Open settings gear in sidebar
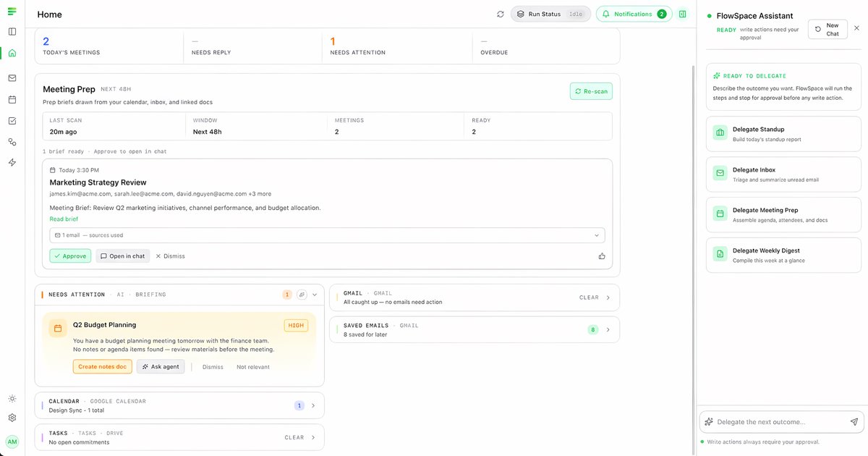868x456 pixels. [12, 418]
